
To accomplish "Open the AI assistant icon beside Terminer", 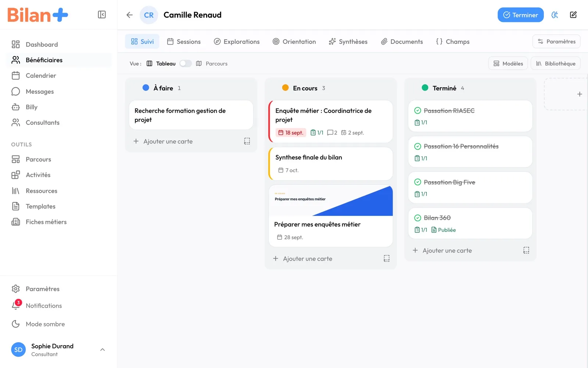I will pos(555,15).
